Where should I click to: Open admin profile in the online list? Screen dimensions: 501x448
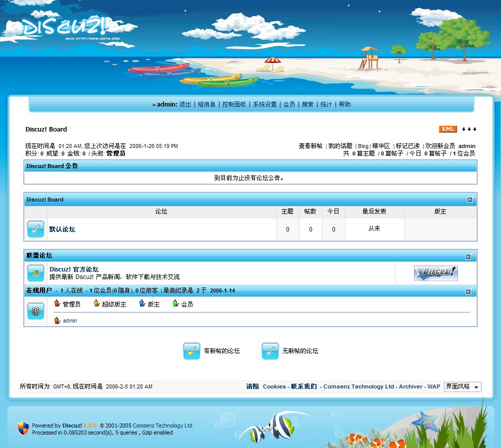[x=69, y=320]
